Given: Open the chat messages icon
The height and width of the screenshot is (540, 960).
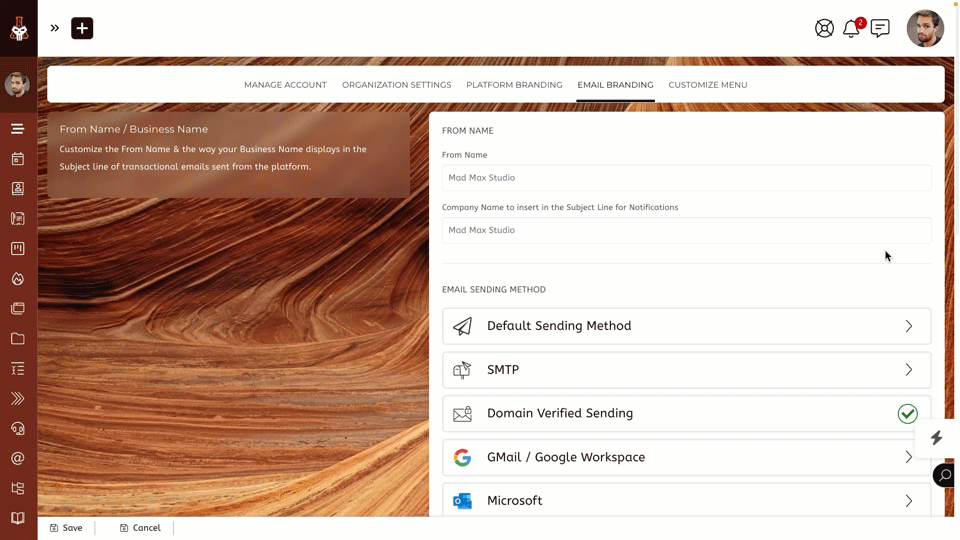Looking at the screenshot, I should (880, 29).
